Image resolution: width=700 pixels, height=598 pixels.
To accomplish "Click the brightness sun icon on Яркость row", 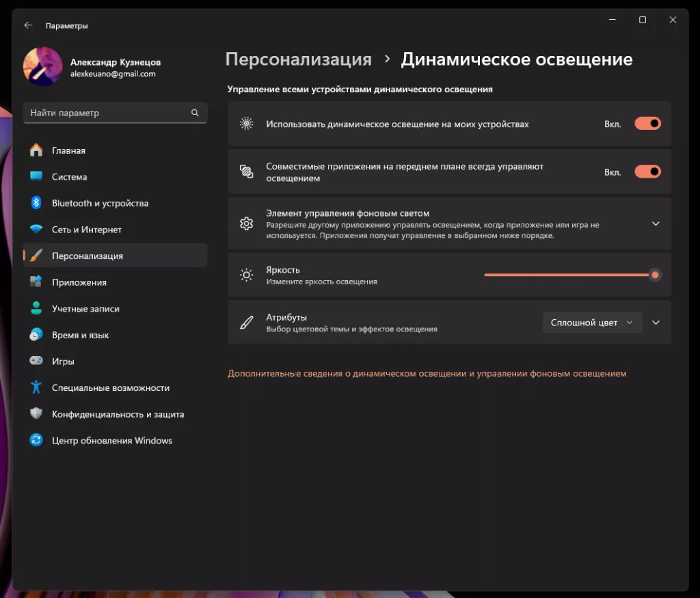I will tap(246, 275).
